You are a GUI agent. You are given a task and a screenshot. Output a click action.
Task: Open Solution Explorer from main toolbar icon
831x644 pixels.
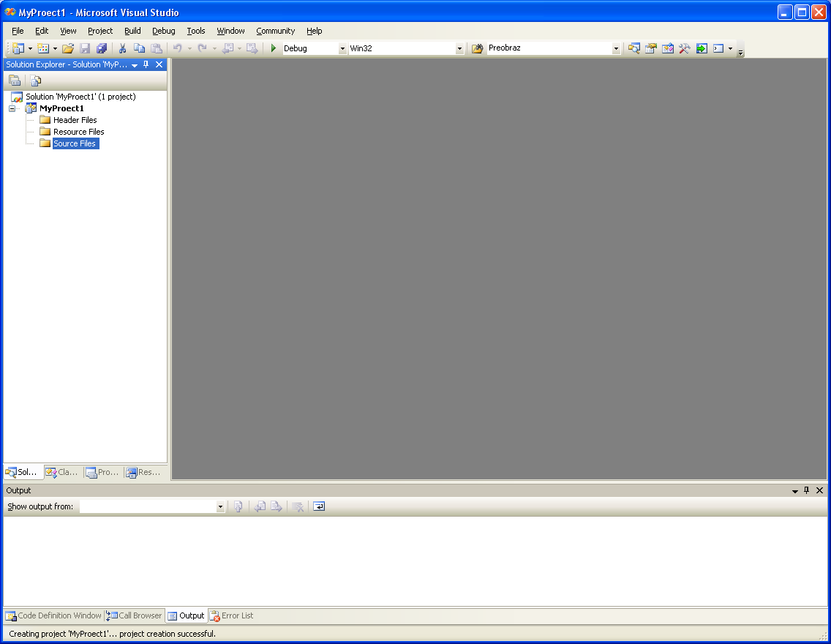[x=633, y=48]
